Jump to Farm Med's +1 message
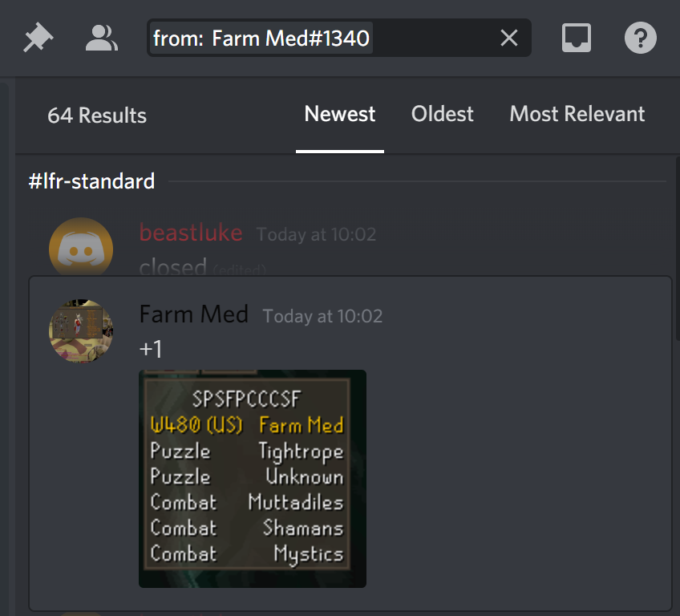680x616 pixels. (x=350, y=444)
